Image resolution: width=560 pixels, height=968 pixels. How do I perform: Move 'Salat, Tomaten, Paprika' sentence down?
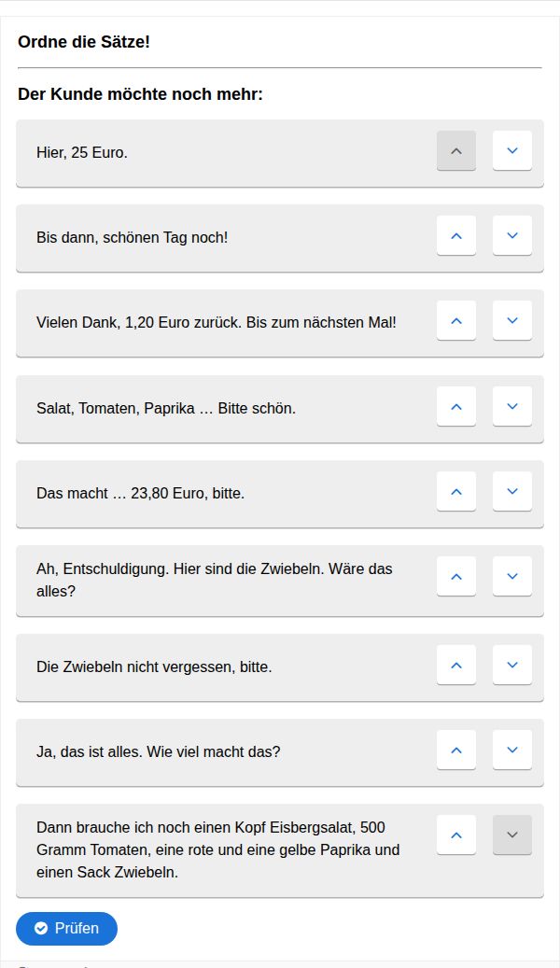(x=512, y=406)
